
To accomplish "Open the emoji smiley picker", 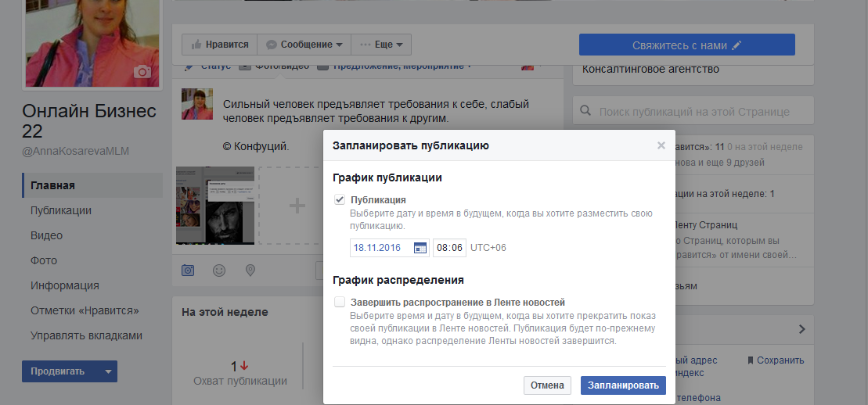I will coord(219,271).
